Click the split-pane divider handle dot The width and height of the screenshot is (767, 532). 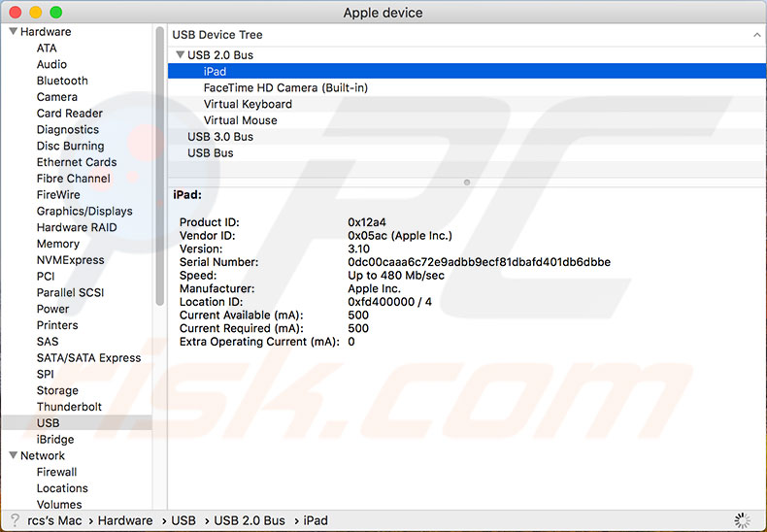click(x=467, y=183)
